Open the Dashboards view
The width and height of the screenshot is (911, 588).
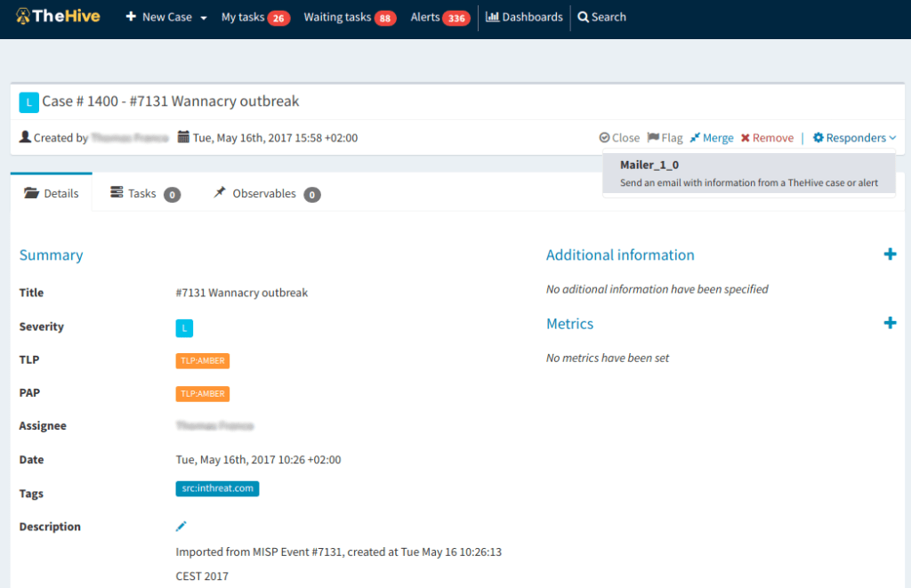(524, 17)
